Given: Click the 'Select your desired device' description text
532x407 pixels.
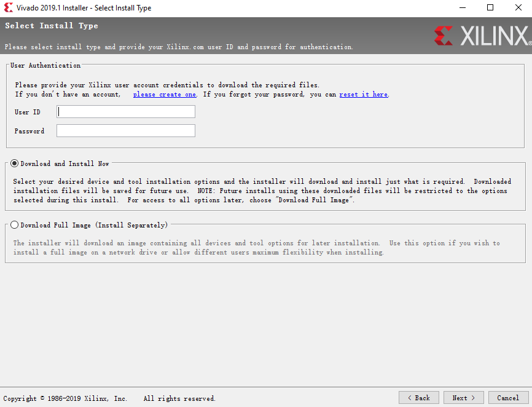Looking at the screenshot, I should (262, 191).
